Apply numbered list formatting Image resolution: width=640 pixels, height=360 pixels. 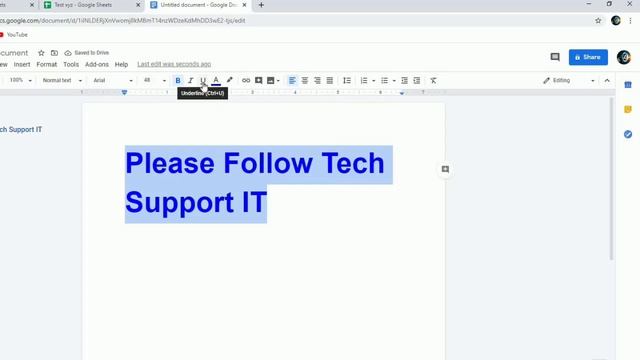click(364, 80)
